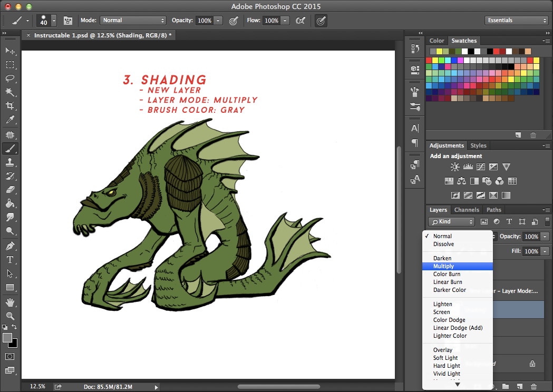Image resolution: width=553 pixels, height=392 pixels.
Task: Click the Essentials workspace button
Action: (x=516, y=19)
